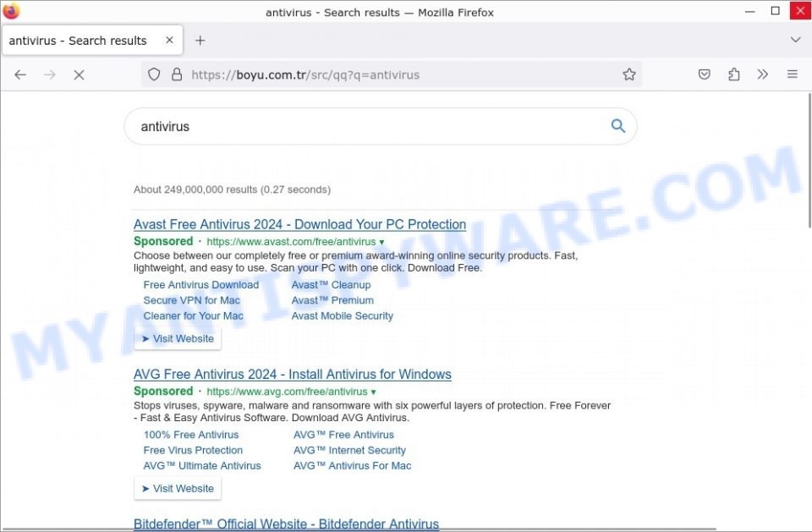Viewport: 812px width, 532px height.
Task: Open the Free Virus Protection sitelink
Action: pyautogui.click(x=193, y=451)
